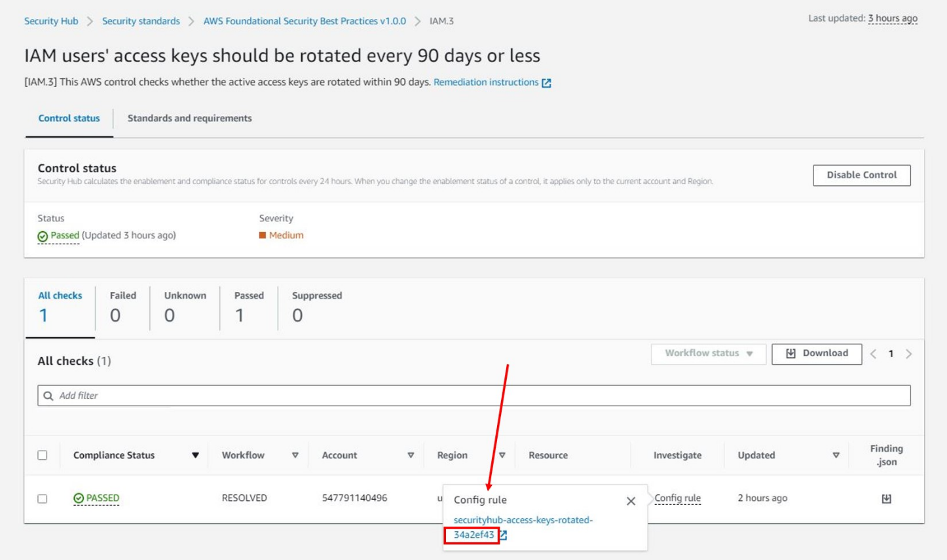This screenshot has height=560, width=947.
Task: Open the Finding.json download icon
Action: point(886,498)
